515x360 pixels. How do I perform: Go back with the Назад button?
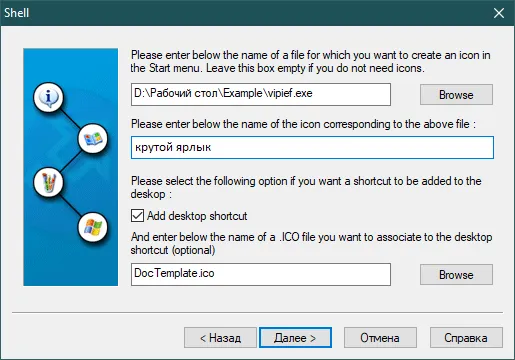tap(220, 338)
